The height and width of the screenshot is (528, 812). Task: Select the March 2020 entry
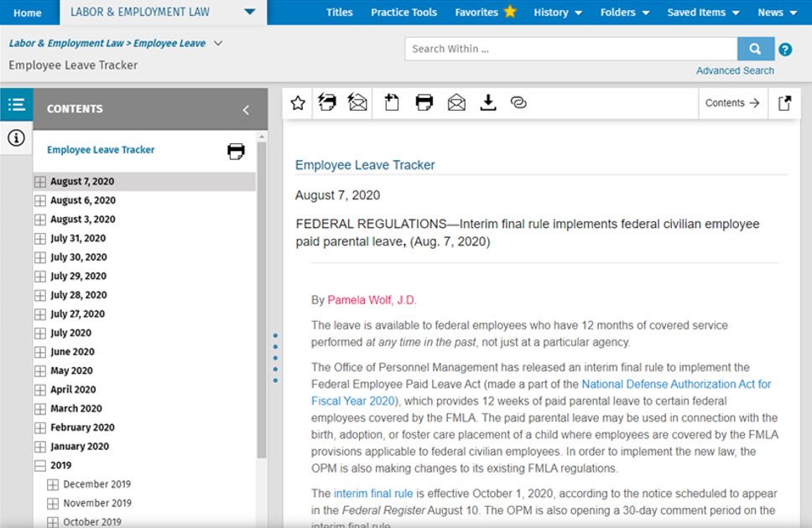pyautogui.click(x=76, y=408)
